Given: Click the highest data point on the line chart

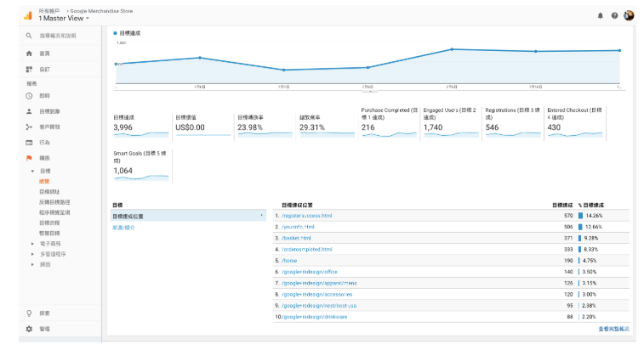Looking at the screenshot, I should (x=452, y=49).
